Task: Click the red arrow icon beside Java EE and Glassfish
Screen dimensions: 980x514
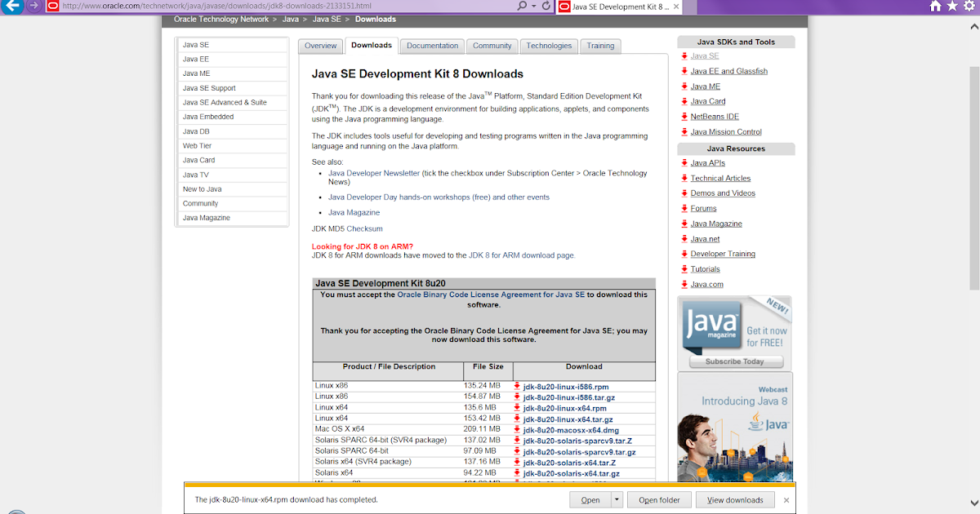Action: coord(684,71)
